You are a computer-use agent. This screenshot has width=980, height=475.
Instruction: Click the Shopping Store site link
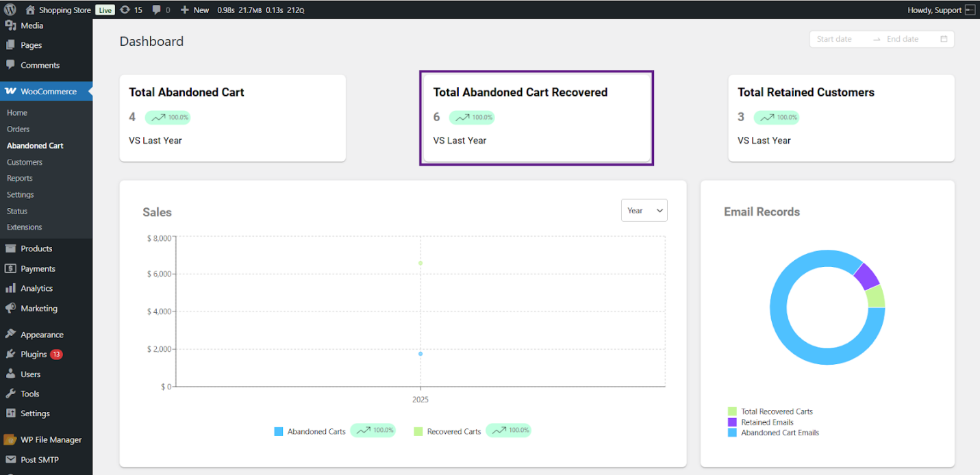[64, 10]
